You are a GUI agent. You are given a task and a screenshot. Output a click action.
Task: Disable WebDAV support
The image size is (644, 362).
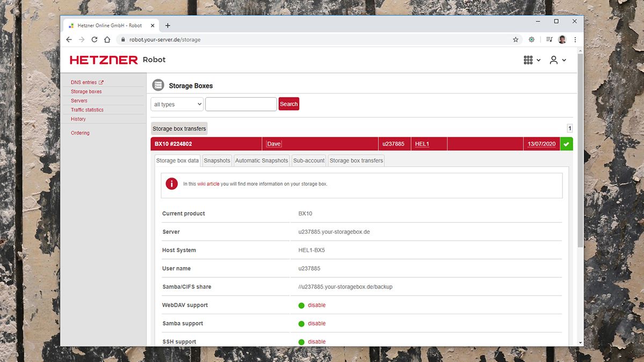click(317, 305)
